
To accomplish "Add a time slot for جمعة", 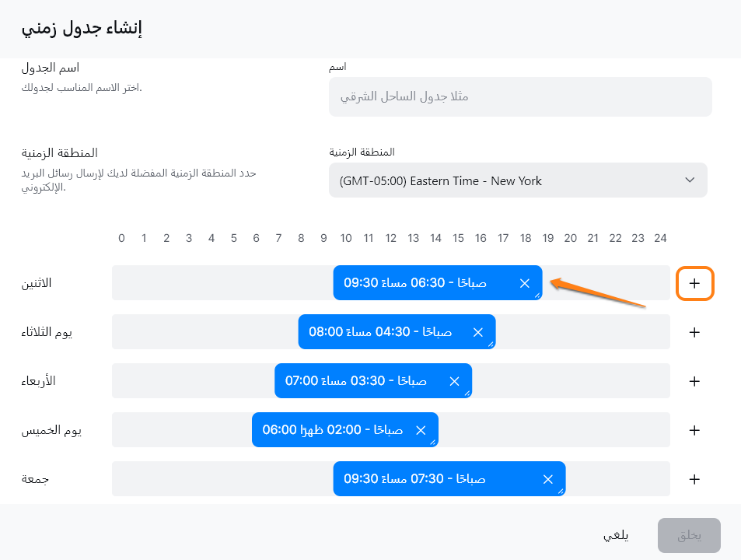I will [x=695, y=479].
